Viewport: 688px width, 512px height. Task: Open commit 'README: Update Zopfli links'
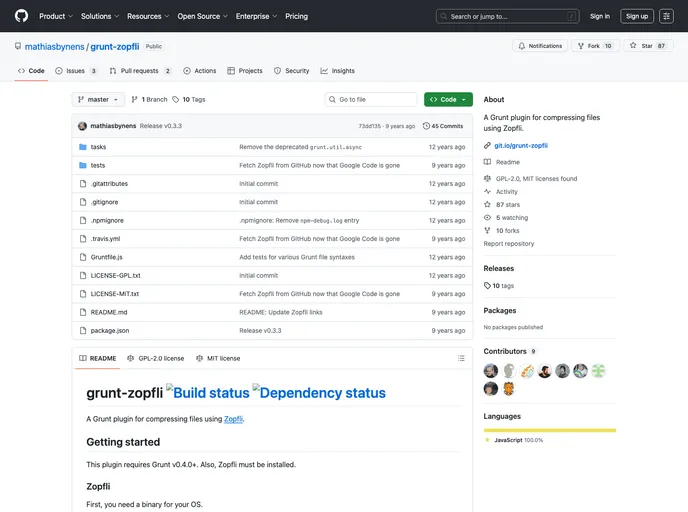point(281,312)
